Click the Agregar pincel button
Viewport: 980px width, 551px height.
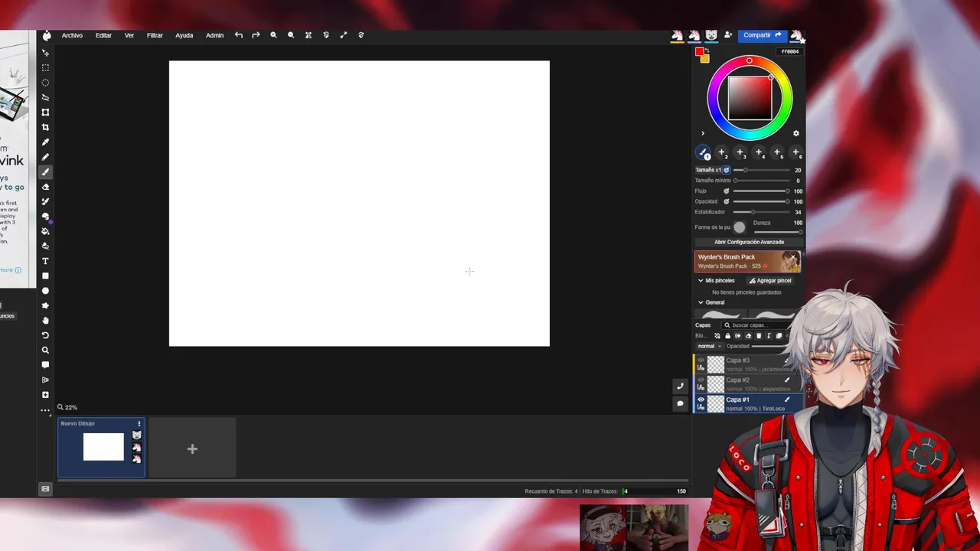pyautogui.click(x=770, y=281)
